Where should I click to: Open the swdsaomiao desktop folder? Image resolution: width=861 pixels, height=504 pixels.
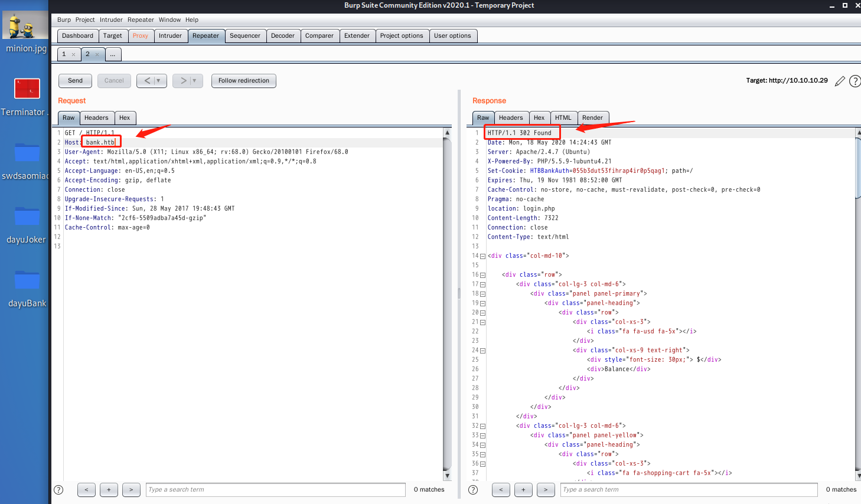[x=25, y=161]
